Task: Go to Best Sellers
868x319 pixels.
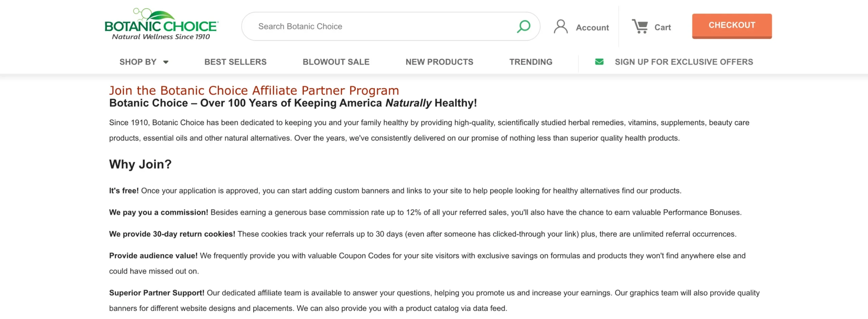Action: click(235, 62)
